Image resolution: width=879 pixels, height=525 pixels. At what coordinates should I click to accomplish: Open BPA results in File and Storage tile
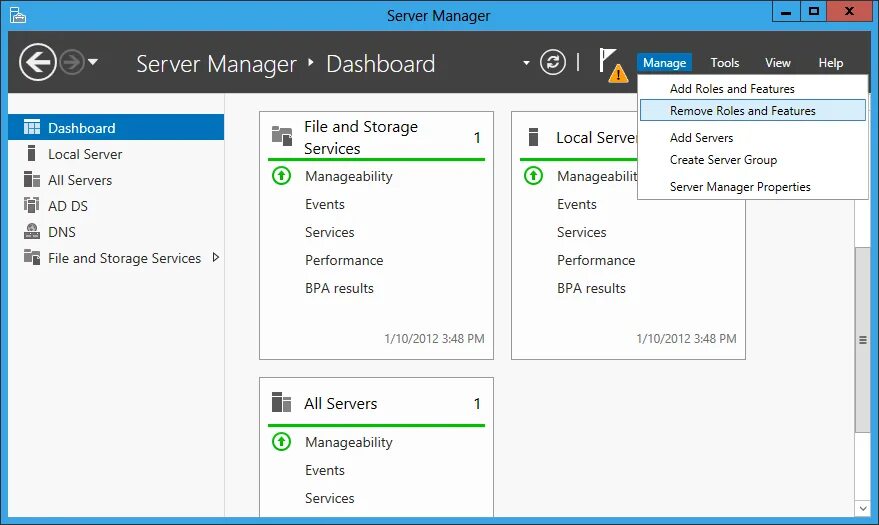tap(339, 288)
